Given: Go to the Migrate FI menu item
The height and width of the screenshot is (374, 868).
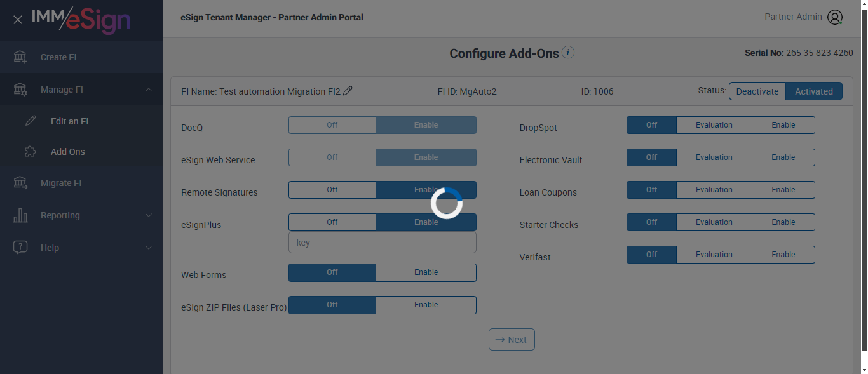Looking at the screenshot, I should (x=61, y=183).
